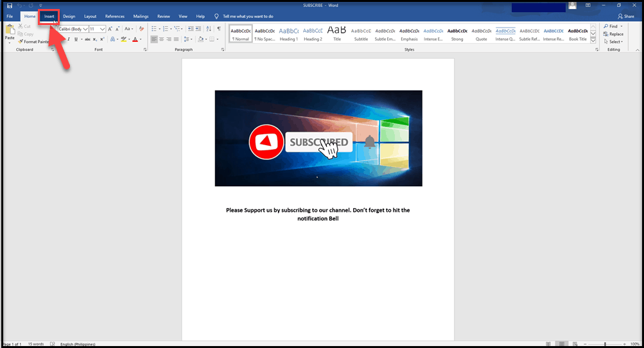Open Ribbon Display Options
The height and width of the screenshot is (348, 644).
tap(588, 5)
